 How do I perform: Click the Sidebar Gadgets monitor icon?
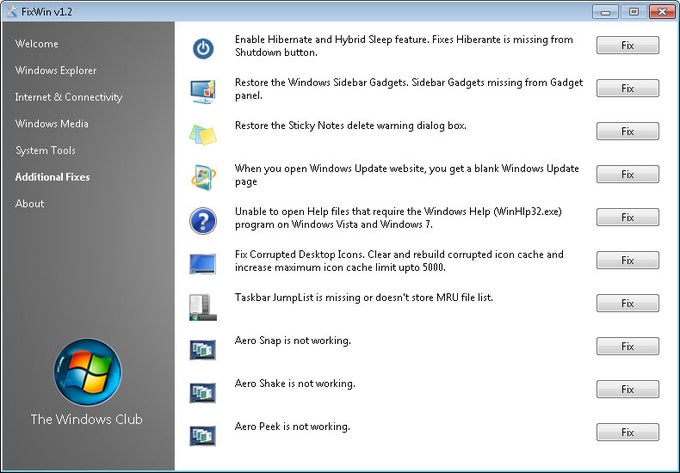tap(203, 91)
